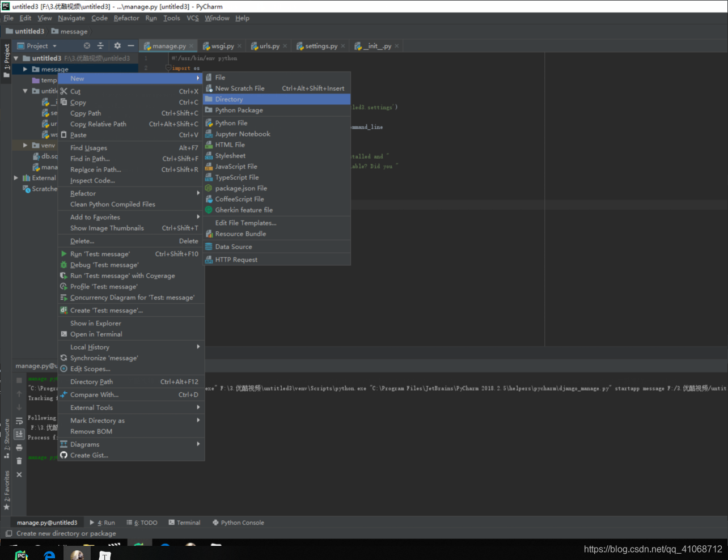
Task: Open the VCS menu in menu bar
Action: click(x=193, y=18)
